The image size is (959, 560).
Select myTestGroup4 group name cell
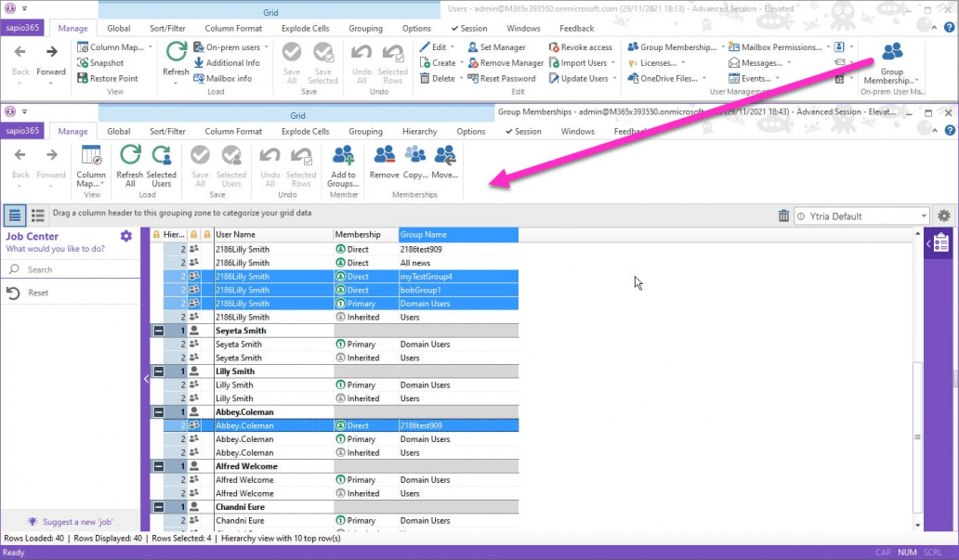(x=458, y=277)
